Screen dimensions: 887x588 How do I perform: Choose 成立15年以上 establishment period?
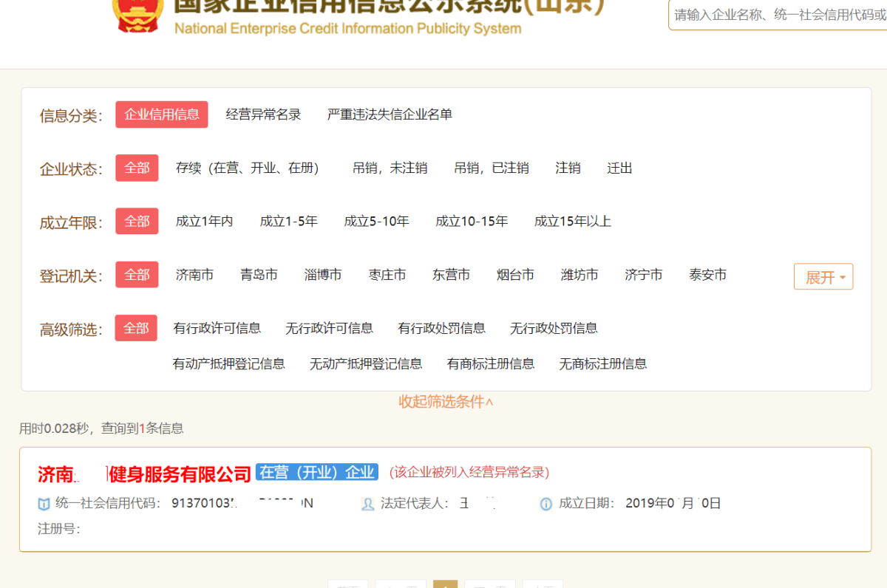(572, 222)
